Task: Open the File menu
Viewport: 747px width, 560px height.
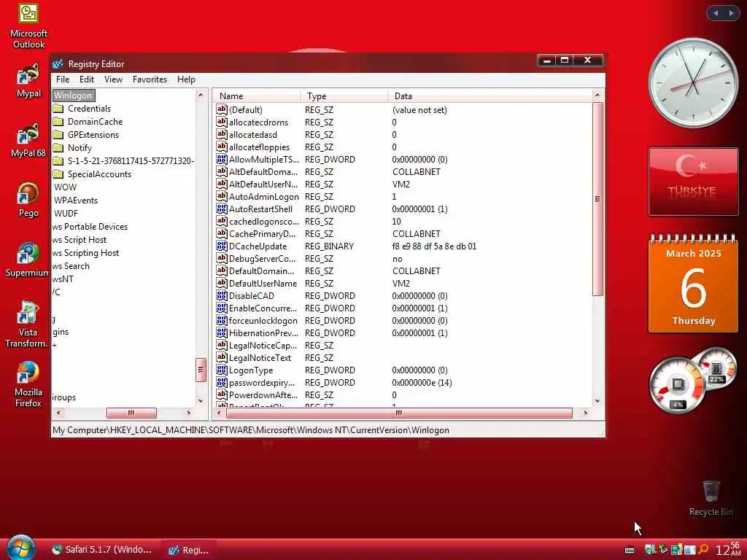Action: [x=63, y=79]
